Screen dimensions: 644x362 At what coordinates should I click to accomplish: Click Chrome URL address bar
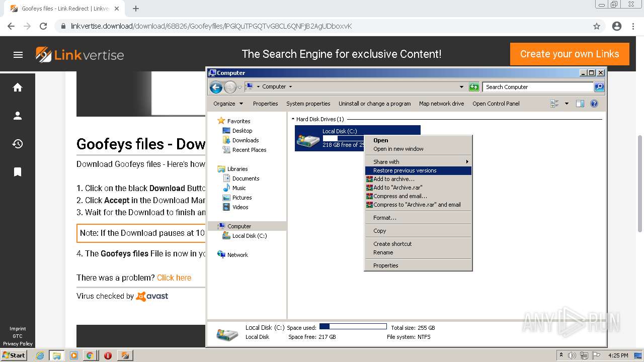coord(322,26)
